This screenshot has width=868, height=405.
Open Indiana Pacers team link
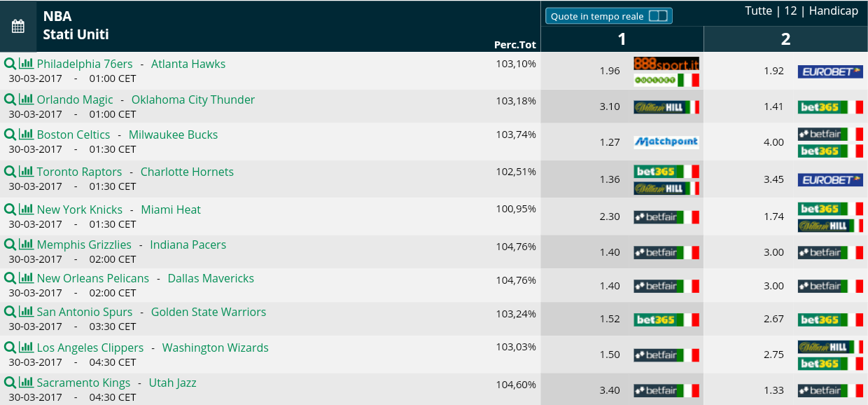pyautogui.click(x=188, y=245)
